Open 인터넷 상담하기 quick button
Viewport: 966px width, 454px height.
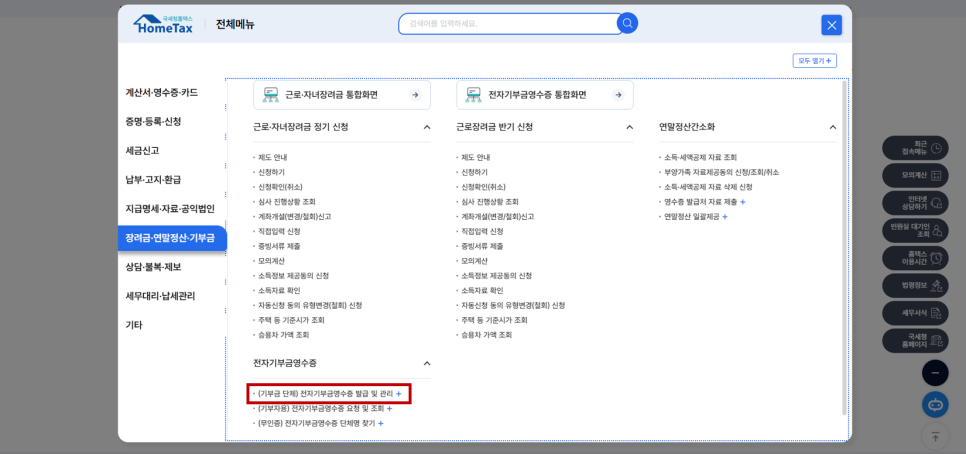915,203
